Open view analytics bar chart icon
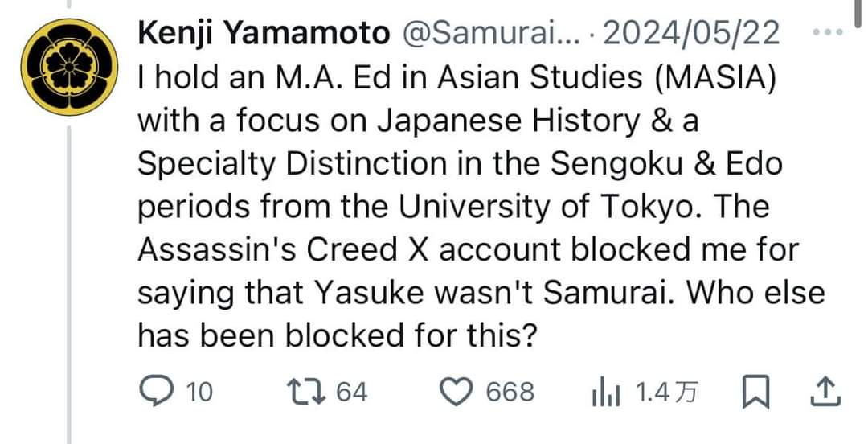This screenshot has height=444, width=868. point(606,393)
